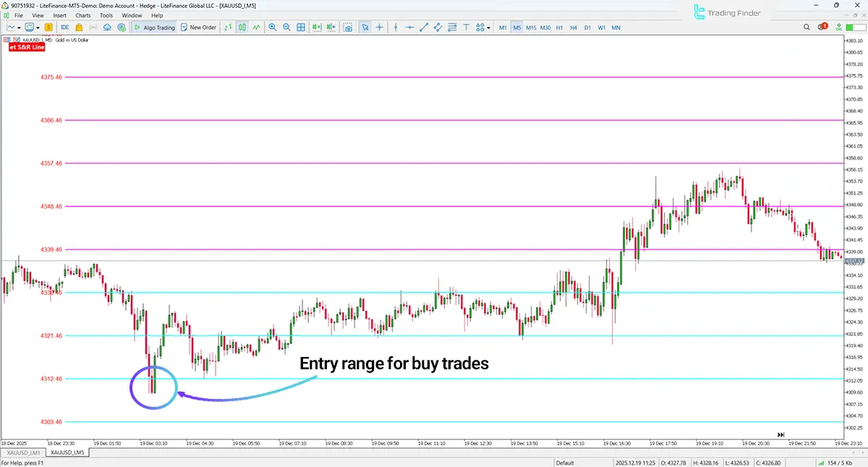Select the Crosshair tool
The image size is (868, 467).
(379, 28)
